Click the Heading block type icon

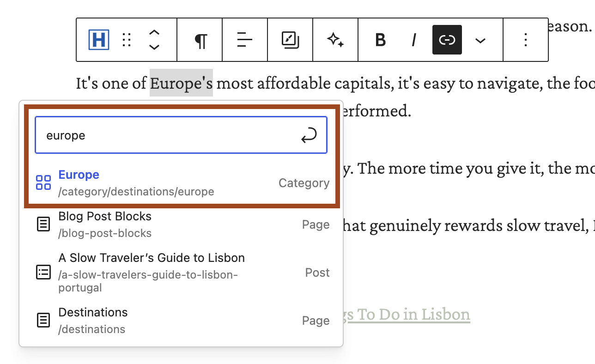[x=99, y=40]
